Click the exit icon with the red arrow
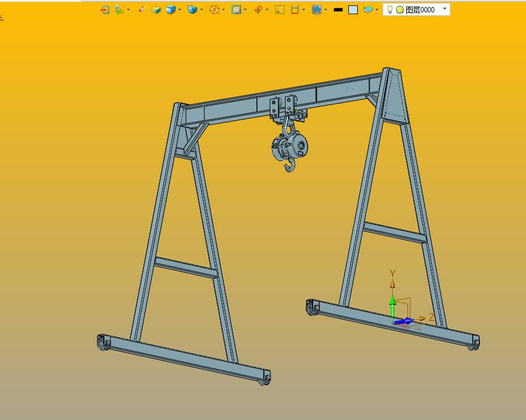The height and width of the screenshot is (420, 526). [x=104, y=9]
